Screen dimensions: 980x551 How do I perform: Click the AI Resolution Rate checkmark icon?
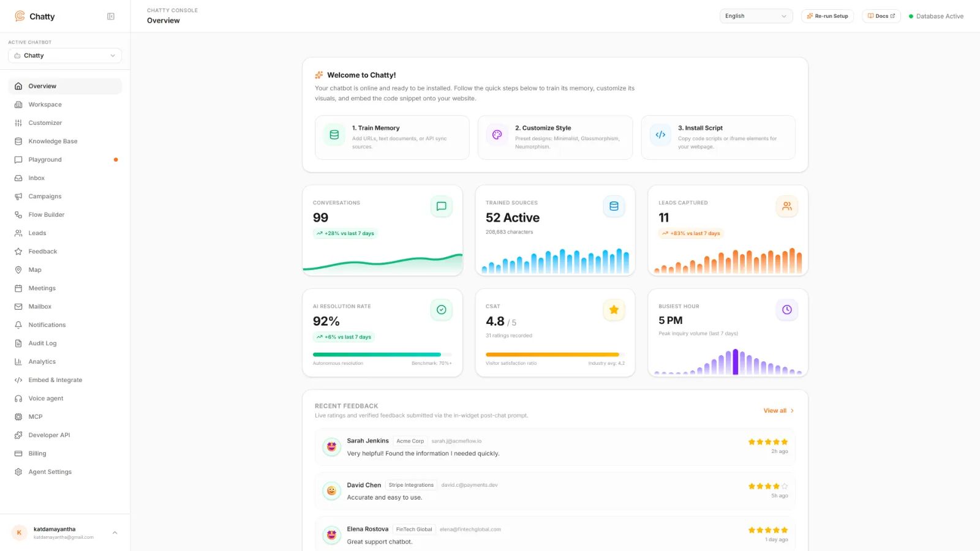pyautogui.click(x=441, y=310)
